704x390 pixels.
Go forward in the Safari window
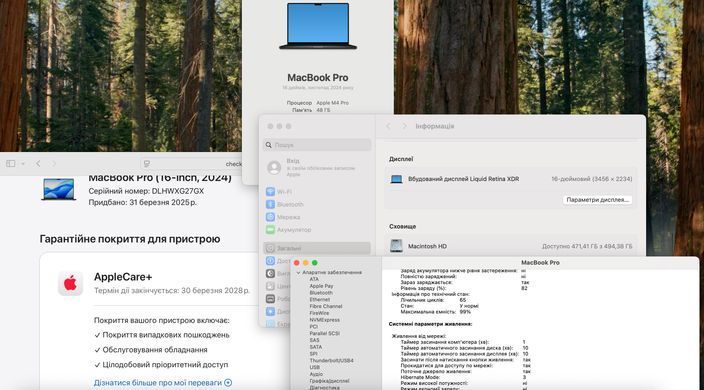point(54,164)
